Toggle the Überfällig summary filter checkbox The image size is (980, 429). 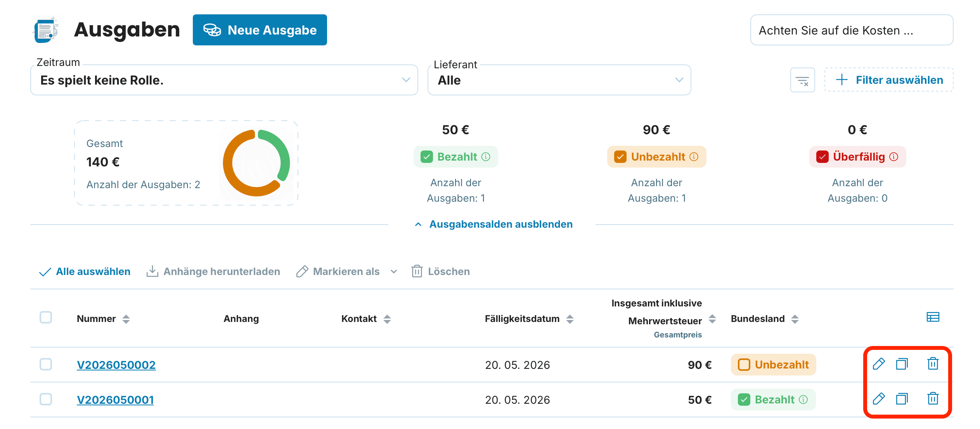point(822,157)
